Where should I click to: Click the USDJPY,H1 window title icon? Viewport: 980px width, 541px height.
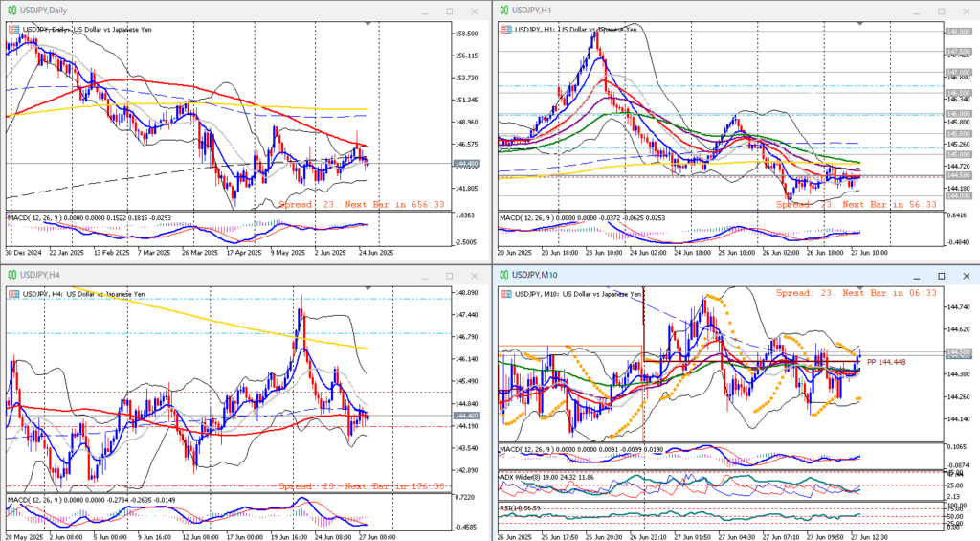pos(504,11)
